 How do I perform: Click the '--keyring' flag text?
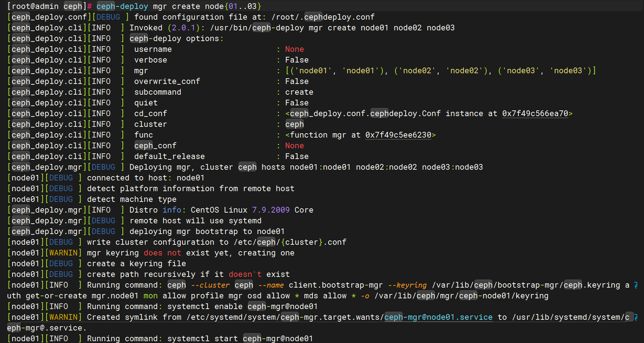click(408, 285)
